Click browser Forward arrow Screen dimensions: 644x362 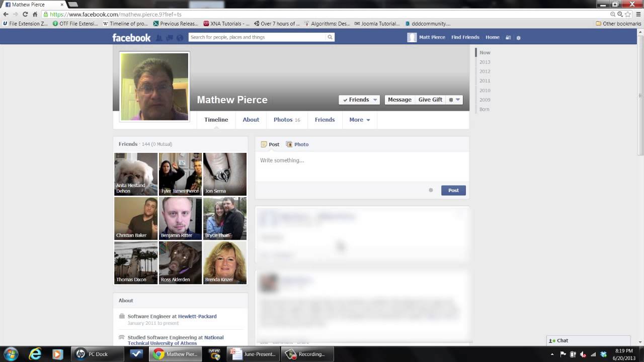(x=16, y=15)
